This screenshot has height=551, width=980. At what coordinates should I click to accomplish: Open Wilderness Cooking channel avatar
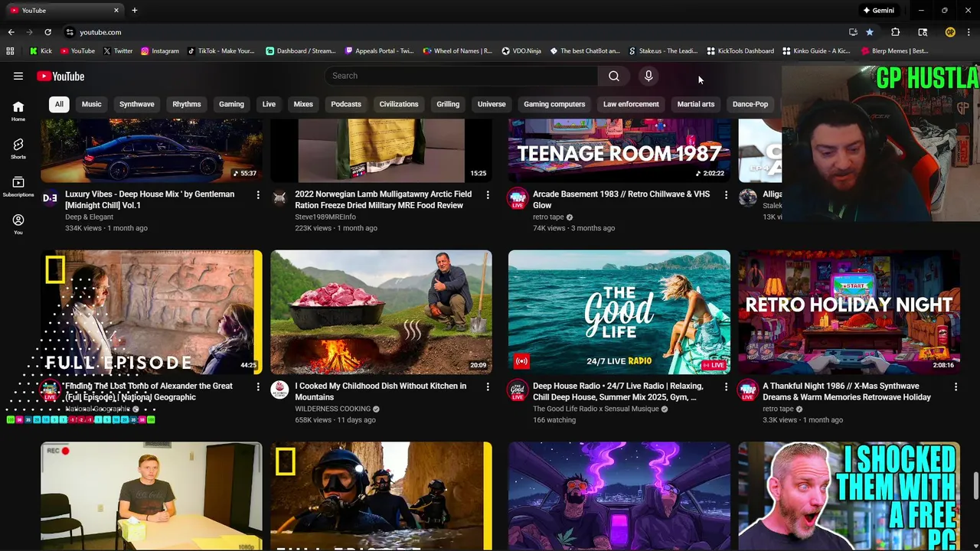[279, 390]
